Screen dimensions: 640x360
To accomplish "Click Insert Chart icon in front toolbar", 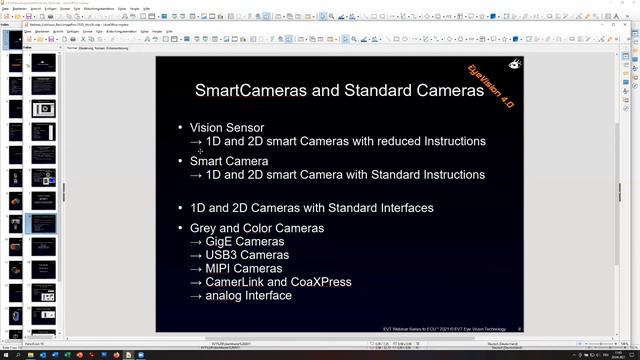I will point(243,39).
